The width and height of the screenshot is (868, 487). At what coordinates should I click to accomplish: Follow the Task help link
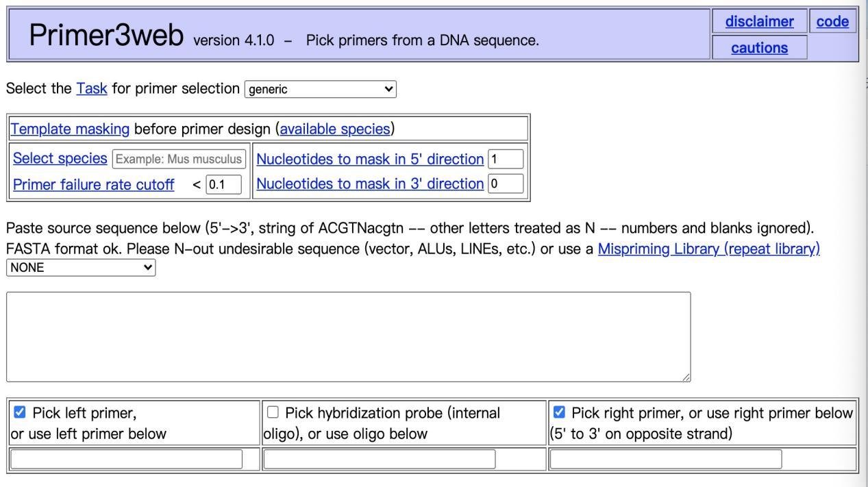(x=89, y=89)
